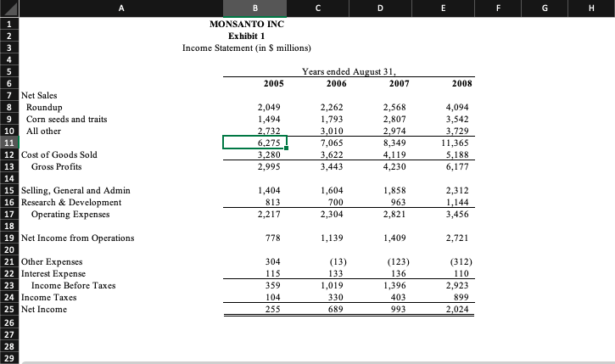The height and width of the screenshot is (364, 615).
Task: Select the 2005 year header cell
Action: 274,83
